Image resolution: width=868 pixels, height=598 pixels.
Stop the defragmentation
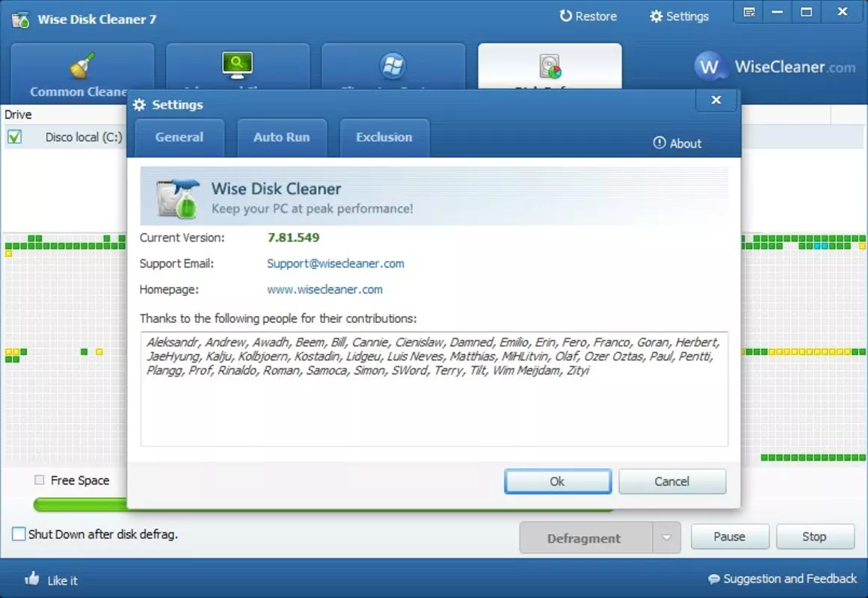(x=814, y=537)
